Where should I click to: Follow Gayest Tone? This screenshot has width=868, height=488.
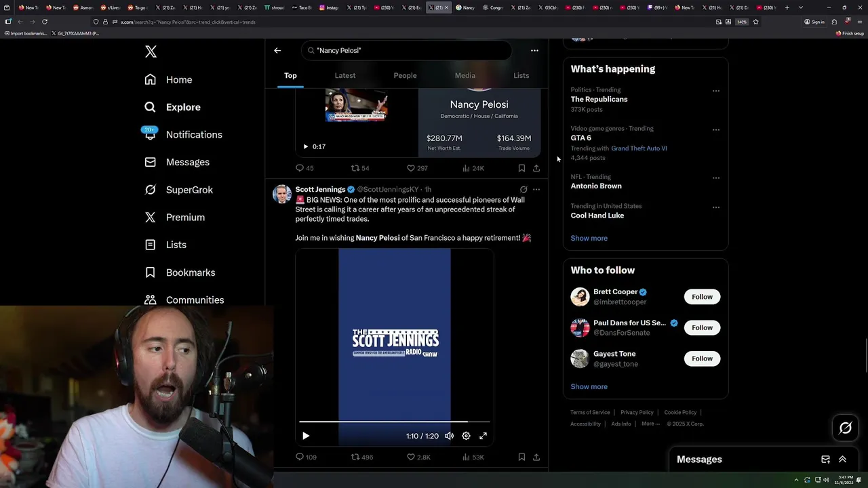[702, 359]
